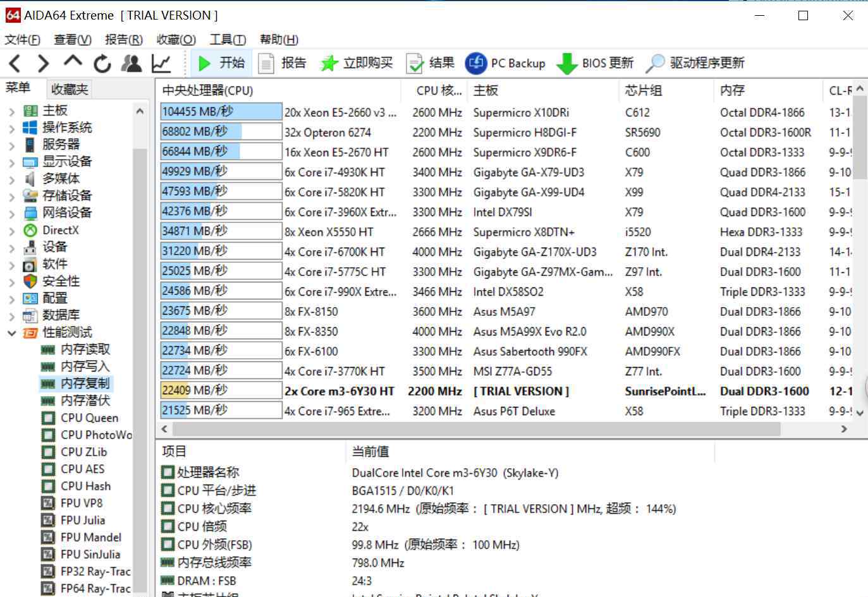Viewport: 868px width, 597px height.
Task: Switch to 菜单 tab
Action: click(x=18, y=88)
